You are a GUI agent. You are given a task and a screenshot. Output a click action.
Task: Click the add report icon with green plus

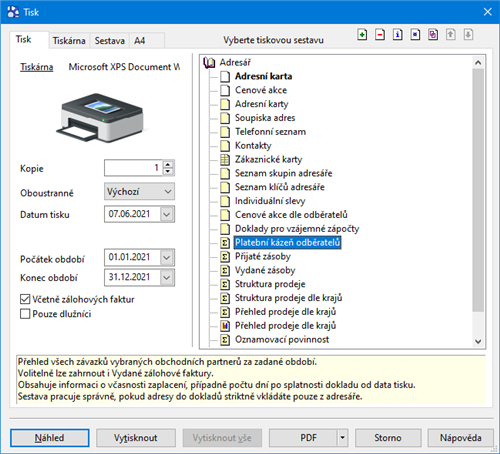point(362,34)
